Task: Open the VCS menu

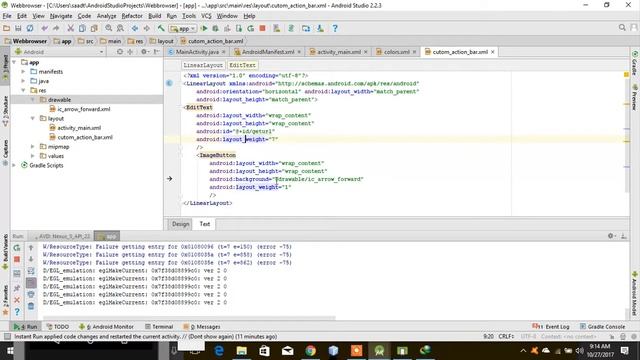Action: coord(206,16)
